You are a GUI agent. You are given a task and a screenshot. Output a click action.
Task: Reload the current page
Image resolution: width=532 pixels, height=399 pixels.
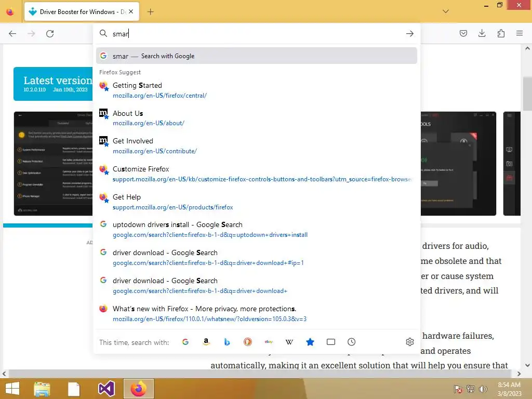click(x=50, y=34)
